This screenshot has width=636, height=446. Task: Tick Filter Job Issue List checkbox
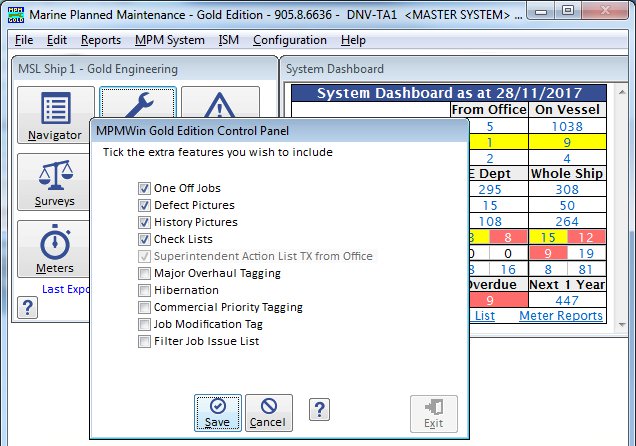pos(144,341)
